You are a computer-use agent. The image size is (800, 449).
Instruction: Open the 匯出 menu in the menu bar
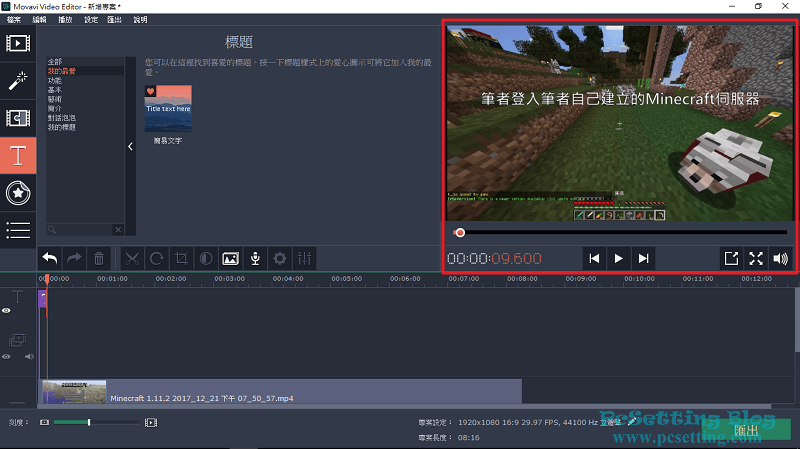point(116,19)
